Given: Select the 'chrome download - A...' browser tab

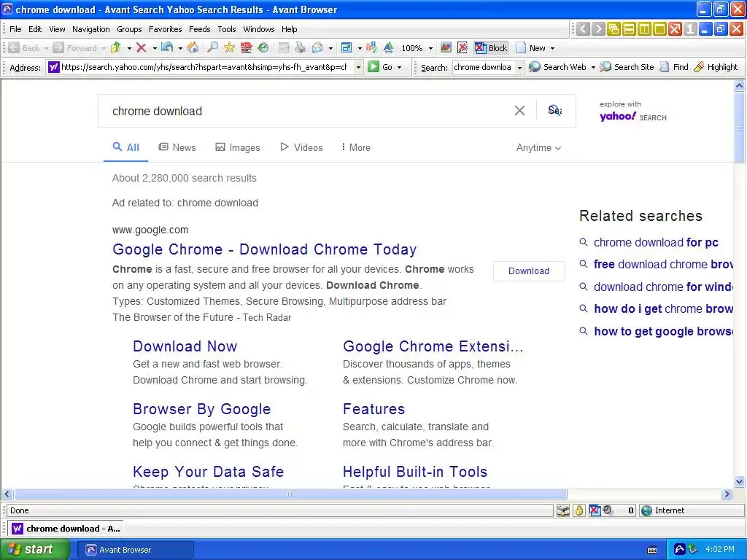Looking at the screenshot, I should point(66,528).
